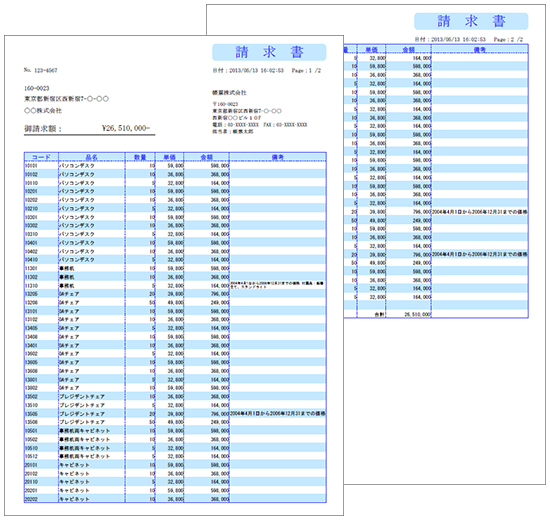Click 'プレジデントチェア' in row 13502
This screenshot has height=520, width=550.
[x=82, y=396]
